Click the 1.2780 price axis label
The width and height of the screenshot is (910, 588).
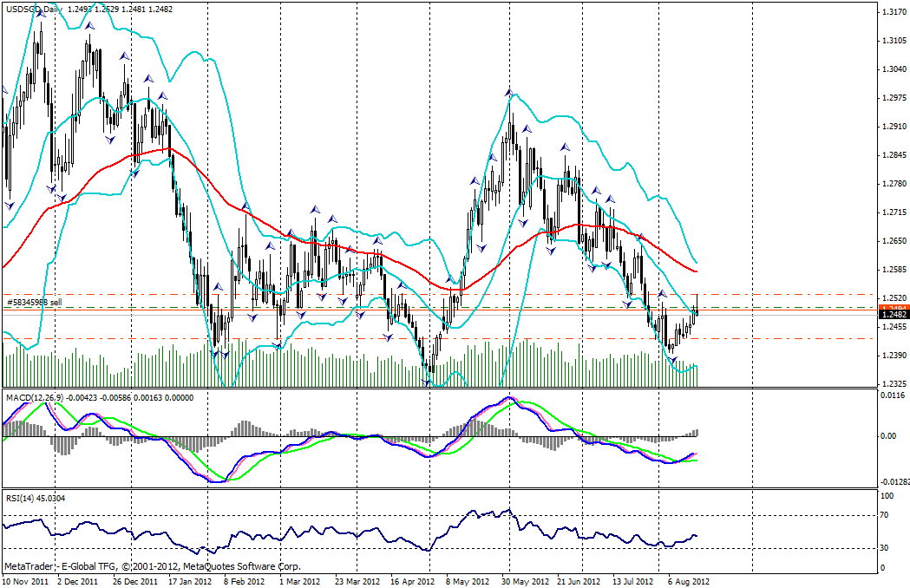pos(894,184)
